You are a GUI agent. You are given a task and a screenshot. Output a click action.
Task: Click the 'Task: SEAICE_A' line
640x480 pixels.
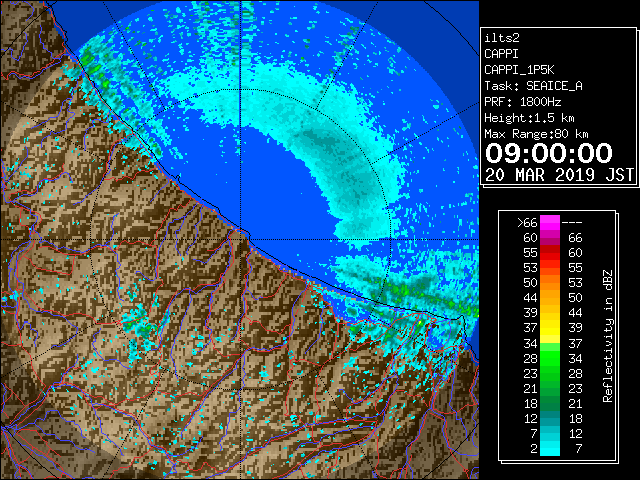coord(533,86)
